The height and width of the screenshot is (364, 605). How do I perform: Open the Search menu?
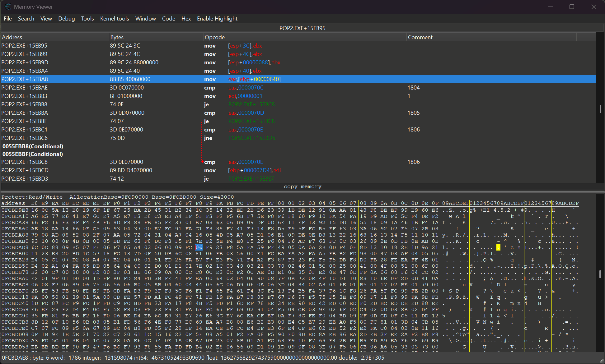coord(26,19)
